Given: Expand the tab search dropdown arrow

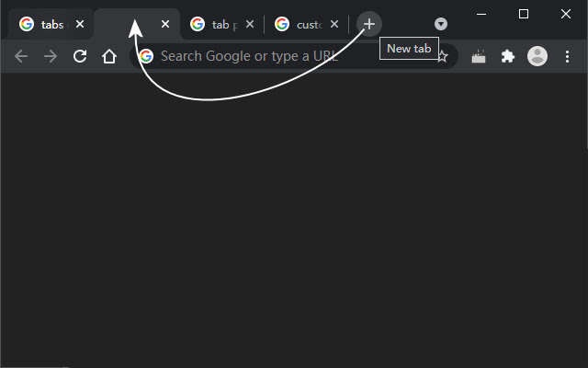Looking at the screenshot, I should tap(441, 24).
